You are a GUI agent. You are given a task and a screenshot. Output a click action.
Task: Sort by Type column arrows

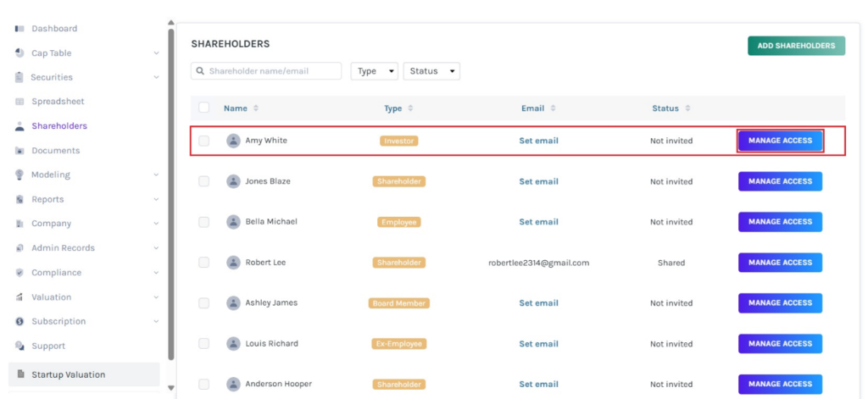410,108
